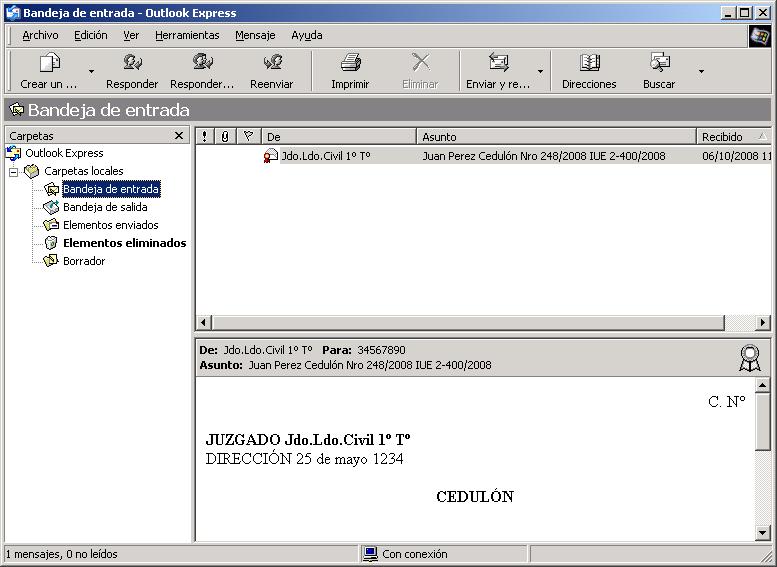
Task: Click the Eliminar toolbar button
Action: [x=420, y=71]
